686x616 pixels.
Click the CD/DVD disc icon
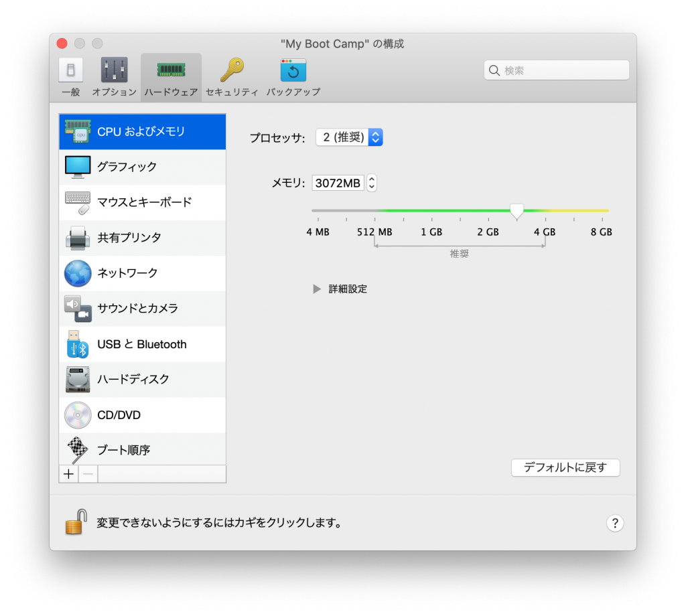click(x=78, y=415)
